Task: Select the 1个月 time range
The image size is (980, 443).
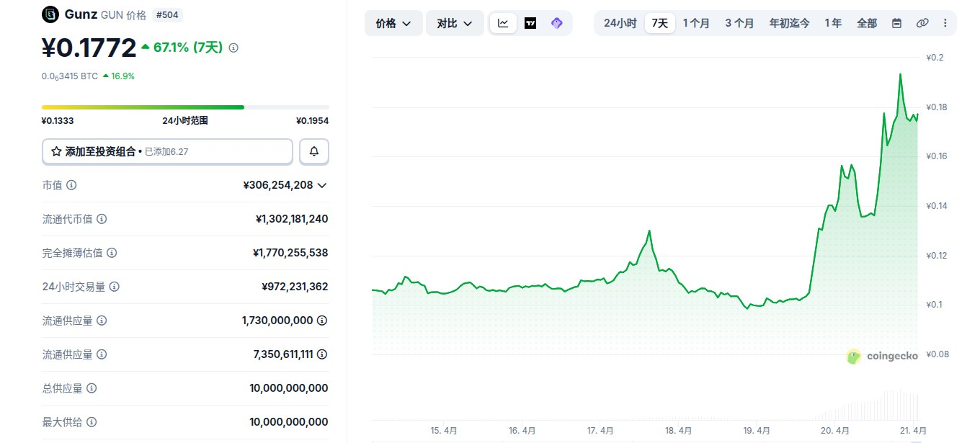Action: click(x=696, y=23)
